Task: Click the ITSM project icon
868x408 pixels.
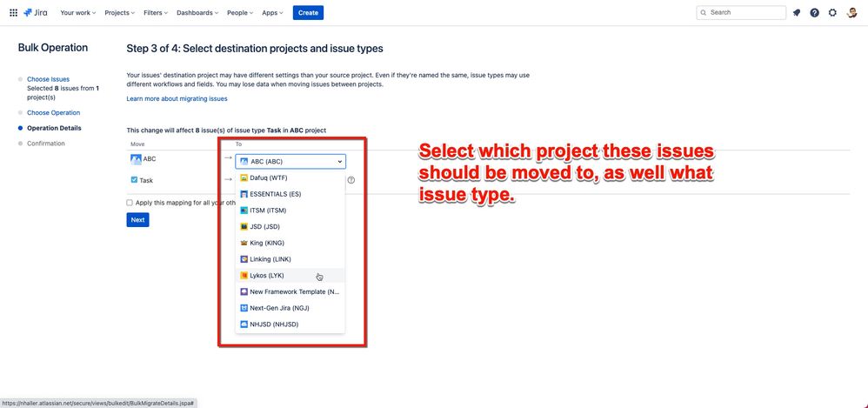Action: coord(244,211)
